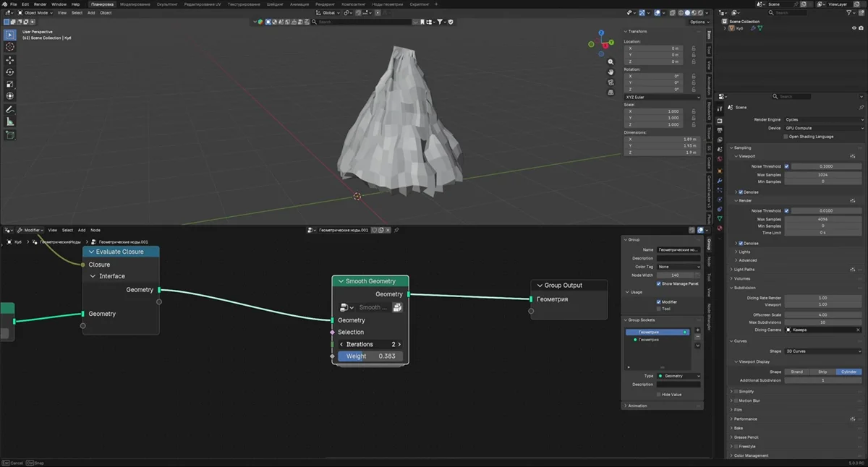Screen dimensions: 868x467
Task: Add a new group socket with plus
Action: 697,330
